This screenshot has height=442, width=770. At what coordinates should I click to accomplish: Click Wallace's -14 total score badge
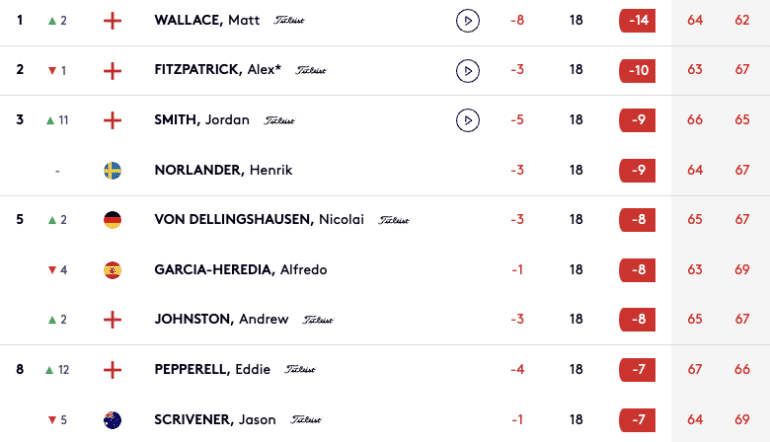coord(637,21)
